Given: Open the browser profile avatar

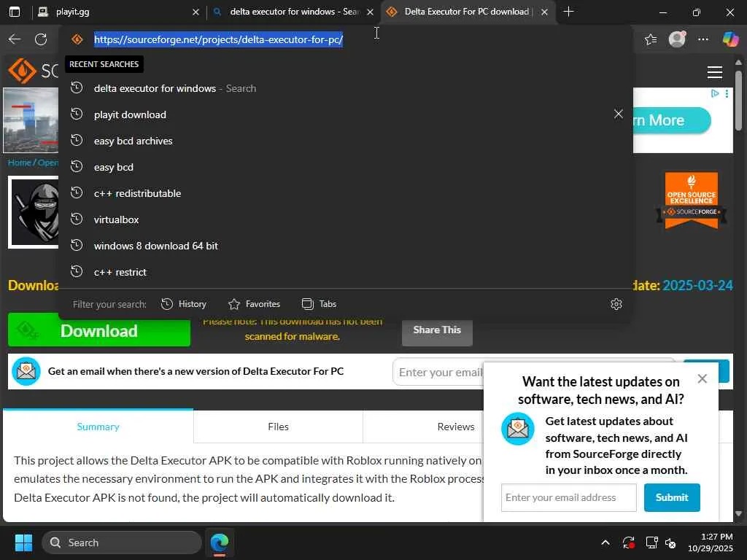Looking at the screenshot, I should click(x=677, y=39).
